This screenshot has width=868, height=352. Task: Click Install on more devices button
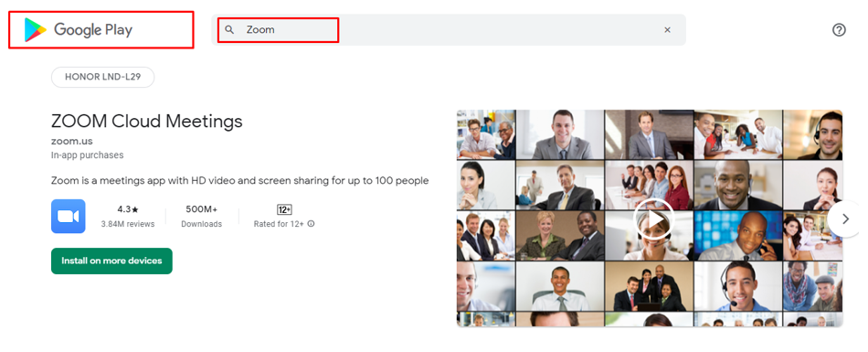click(111, 261)
